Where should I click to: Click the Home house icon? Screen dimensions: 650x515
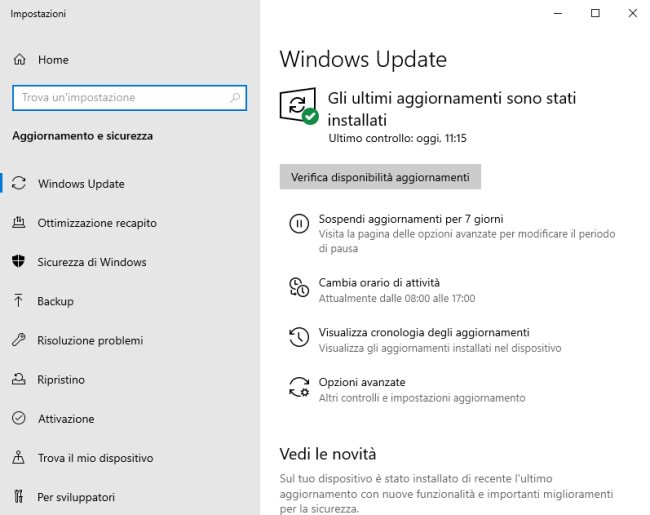pos(19,60)
